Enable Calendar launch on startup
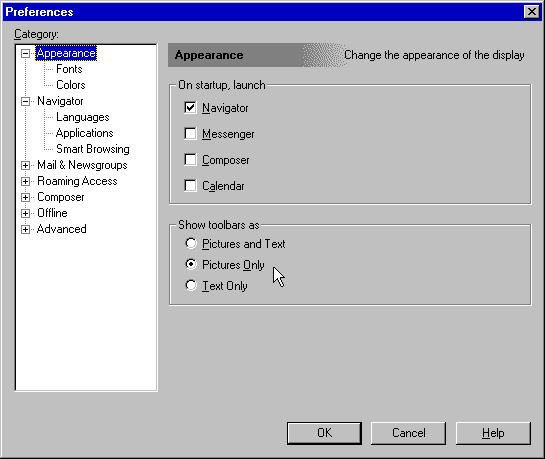The width and height of the screenshot is (545, 459). [190, 186]
